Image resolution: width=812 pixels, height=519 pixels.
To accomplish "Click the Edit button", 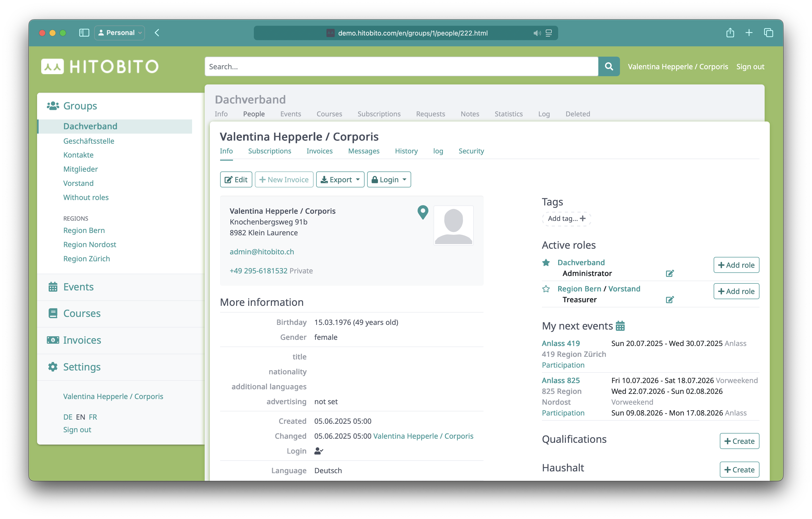I will pyautogui.click(x=236, y=179).
